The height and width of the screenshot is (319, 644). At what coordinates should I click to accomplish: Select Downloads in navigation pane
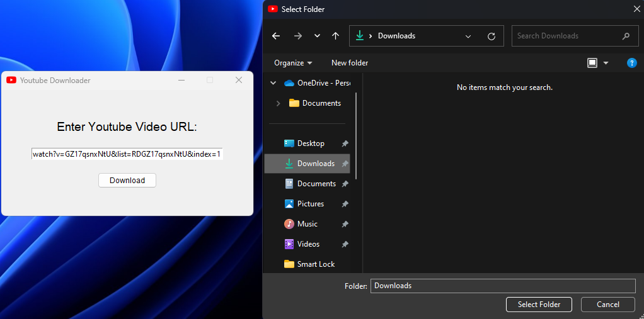(308, 164)
